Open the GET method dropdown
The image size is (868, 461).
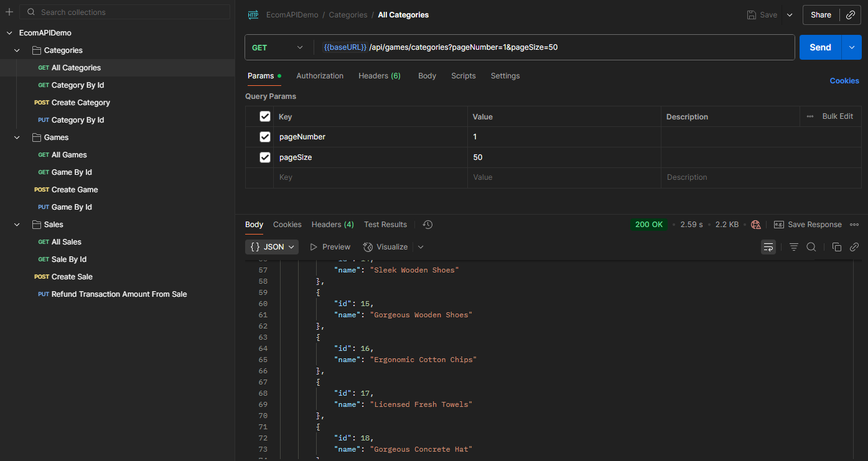[277, 47]
